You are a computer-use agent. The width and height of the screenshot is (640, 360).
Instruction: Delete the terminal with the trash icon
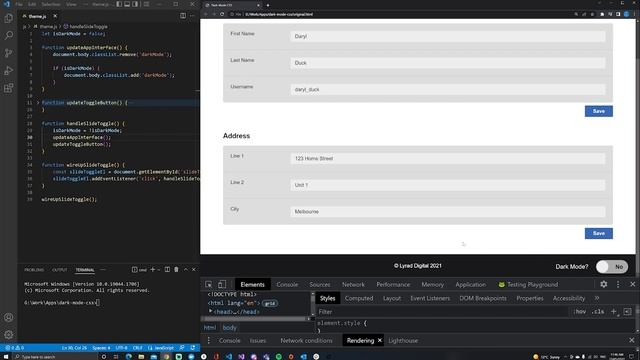176,269
